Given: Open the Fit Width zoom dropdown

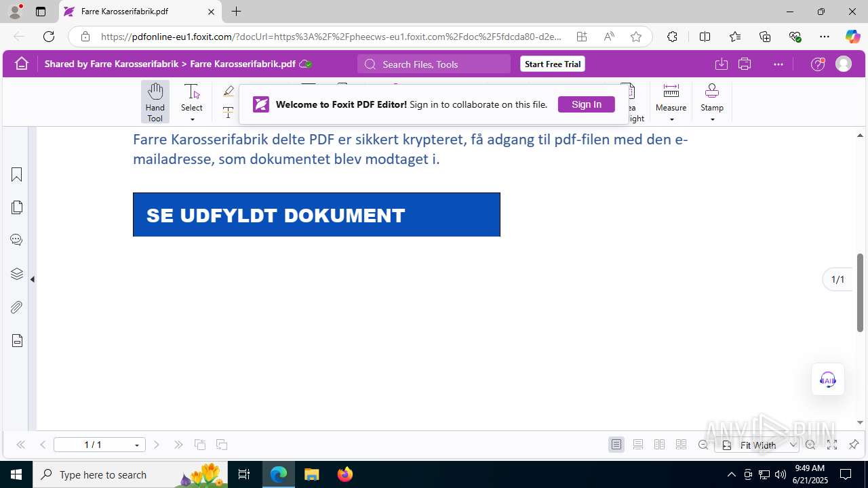Looking at the screenshot, I should pyautogui.click(x=757, y=445).
